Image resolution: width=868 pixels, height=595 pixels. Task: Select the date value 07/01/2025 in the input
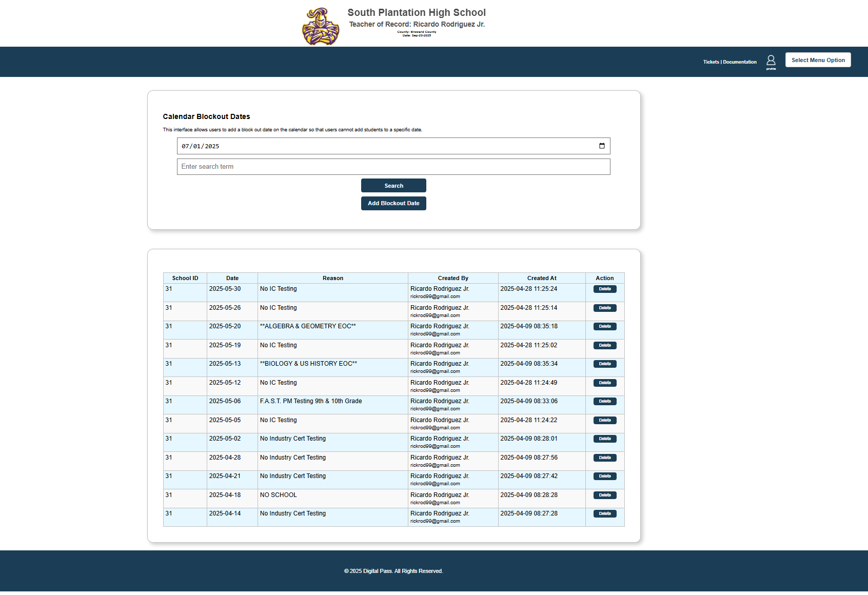tap(201, 146)
